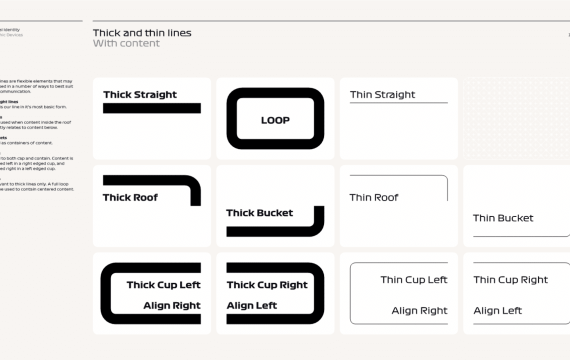Image resolution: width=570 pixels, height=360 pixels.
Task: Click Align Right in thin cup
Action: click(x=420, y=311)
